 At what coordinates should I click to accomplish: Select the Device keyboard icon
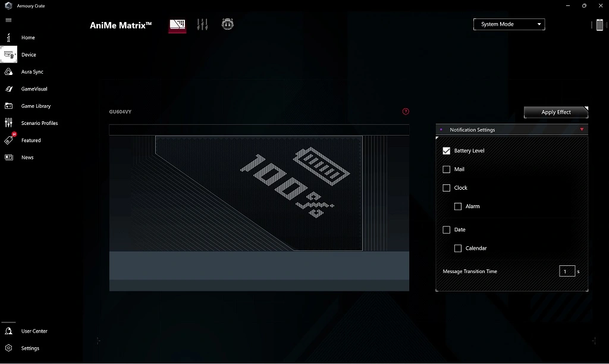coord(8,54)
